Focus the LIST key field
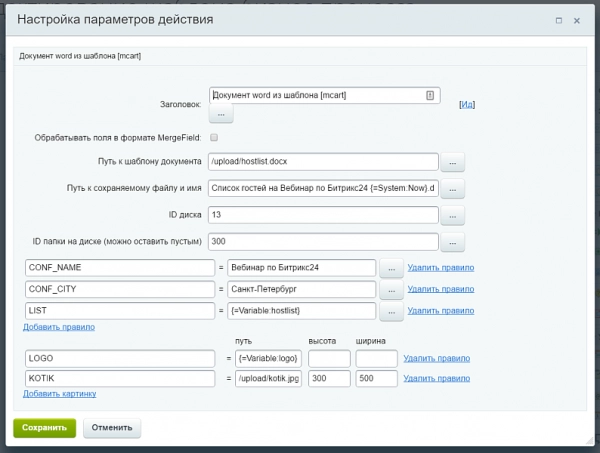This screenshot has width=600, height=453. coord(120,311)
